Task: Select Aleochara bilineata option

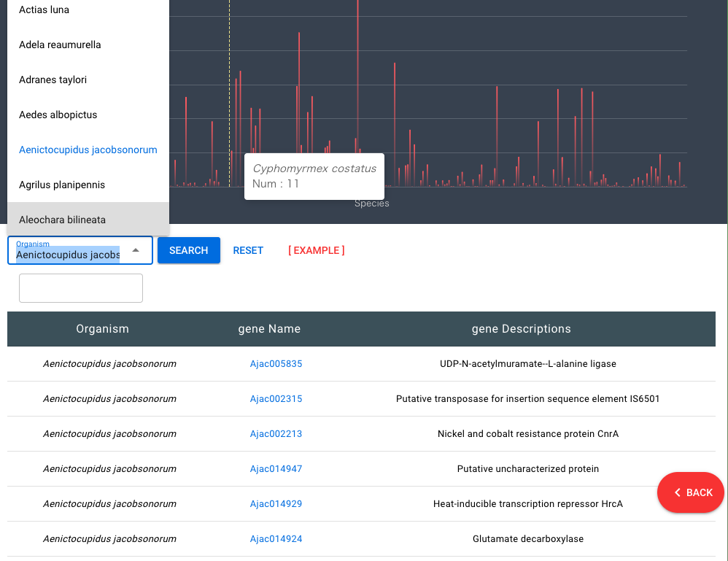Action: click(x=88, y=219)
